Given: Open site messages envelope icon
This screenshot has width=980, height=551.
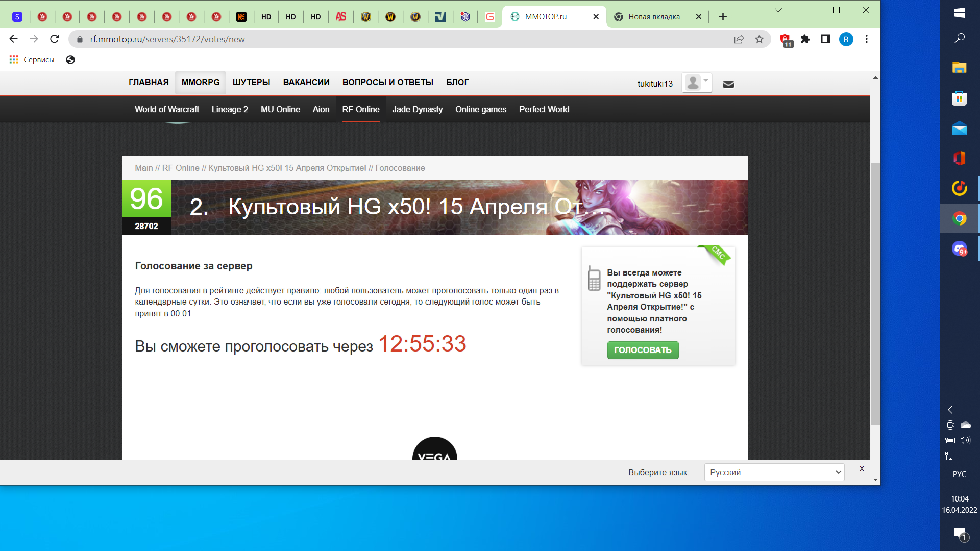Looking at the screenshot, I should click(x=728, y=84).
